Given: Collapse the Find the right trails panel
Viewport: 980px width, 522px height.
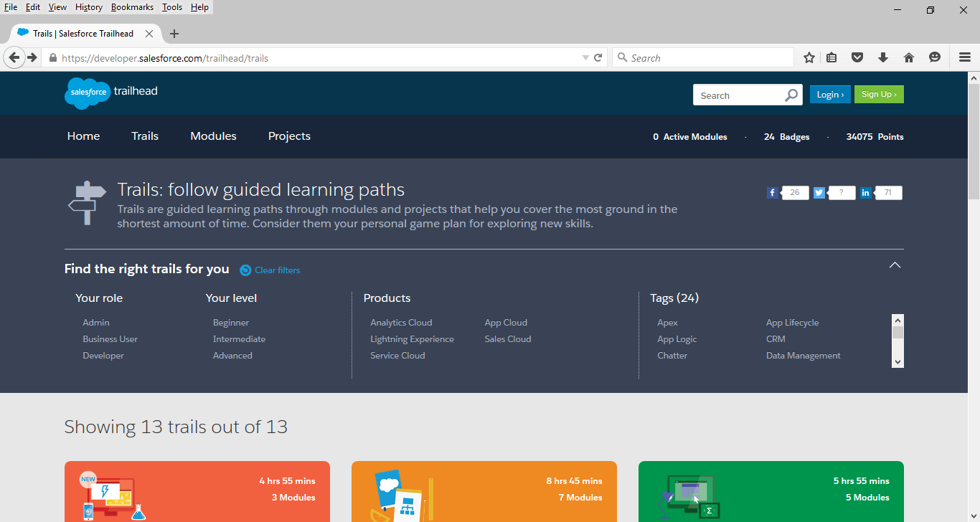Looking at the screenshot, I should 895,265.
